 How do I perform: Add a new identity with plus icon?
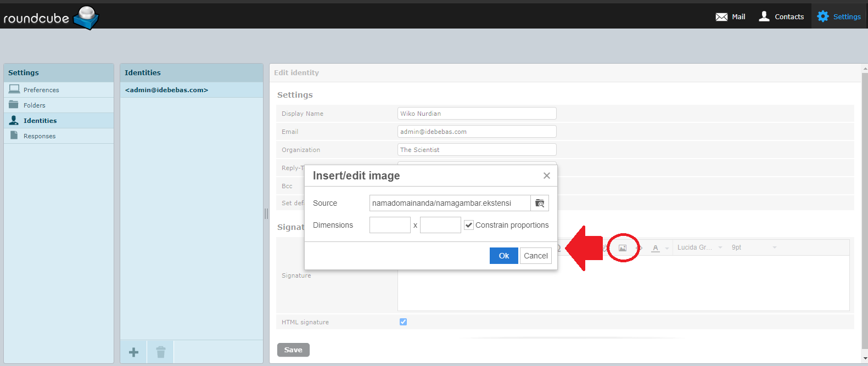point(133,352)
